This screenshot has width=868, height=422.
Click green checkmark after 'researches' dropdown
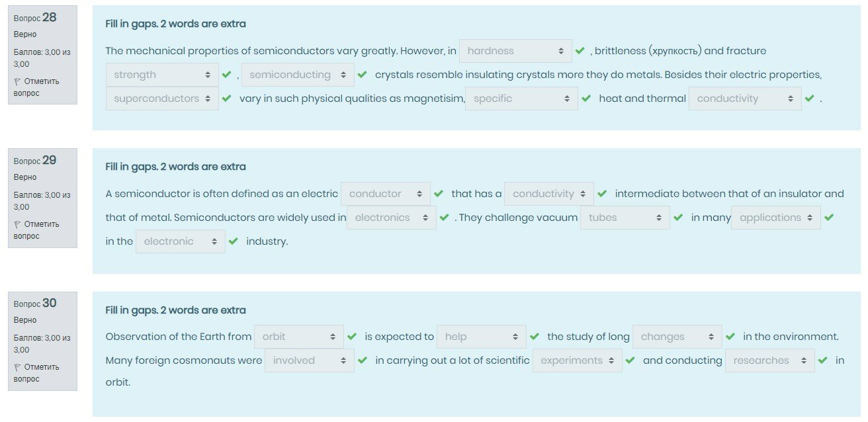[x=822, y=360]
